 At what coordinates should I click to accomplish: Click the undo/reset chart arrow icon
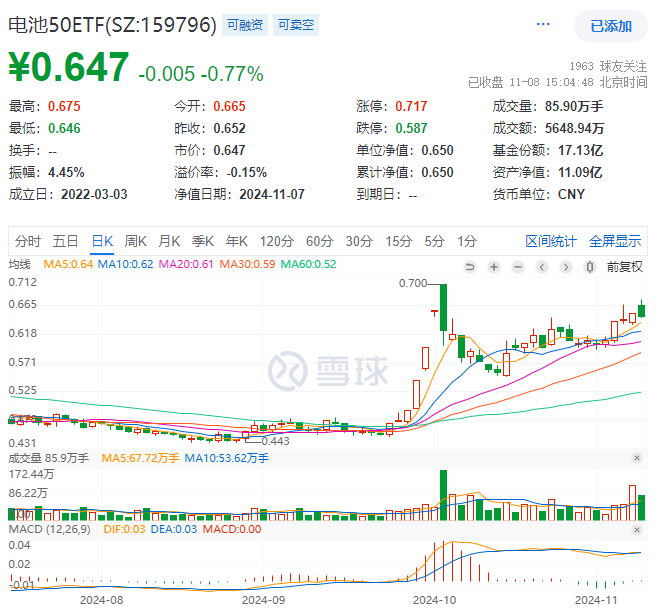click(x=470, y=267)
